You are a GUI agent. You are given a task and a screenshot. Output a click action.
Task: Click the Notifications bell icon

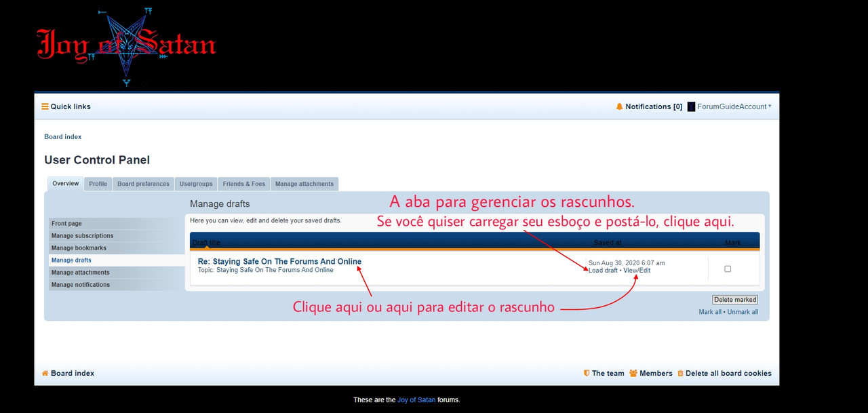click(619, 106)
